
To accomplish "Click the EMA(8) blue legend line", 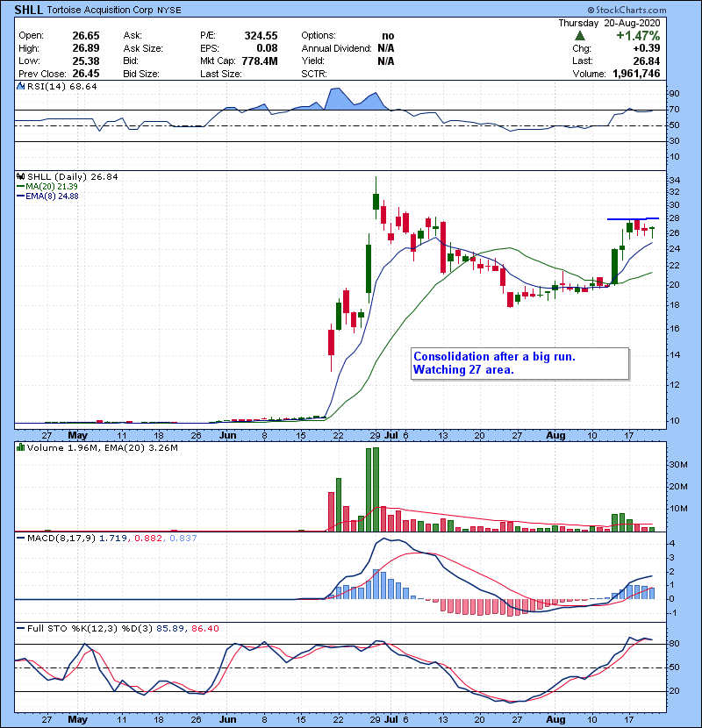I will point(20,196).
